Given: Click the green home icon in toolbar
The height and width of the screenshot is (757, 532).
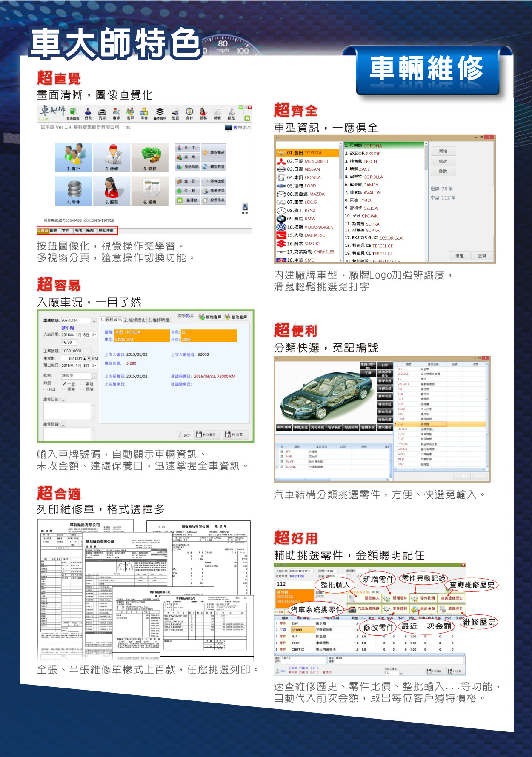Looking at the screenshot, I should point(246,118).
